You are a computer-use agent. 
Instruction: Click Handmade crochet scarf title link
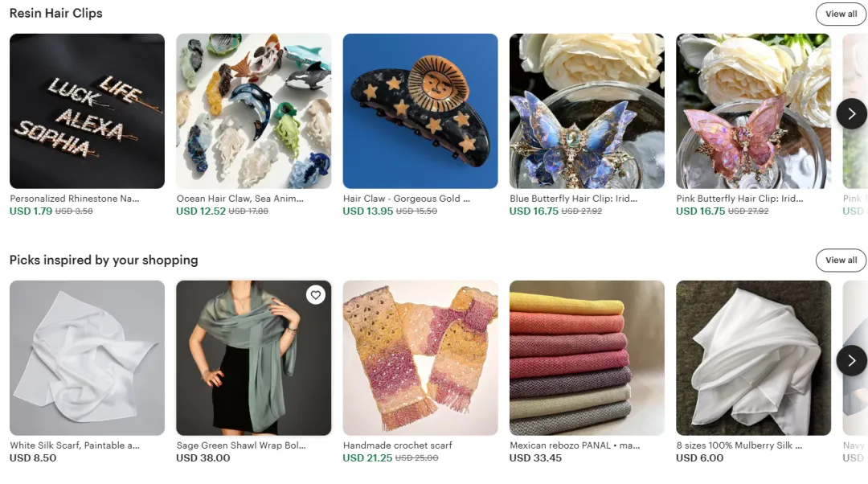coord(398,445)
